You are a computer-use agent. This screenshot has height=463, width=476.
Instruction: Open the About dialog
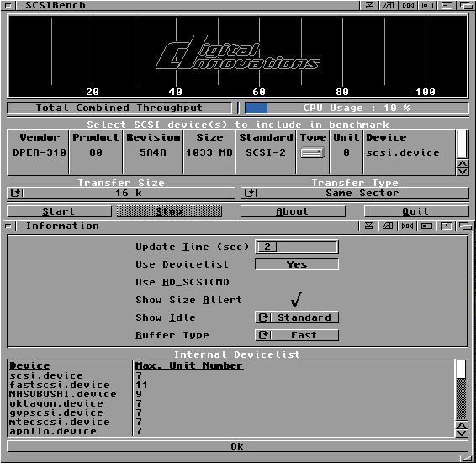pyautogui.click(x=293, y=211)
